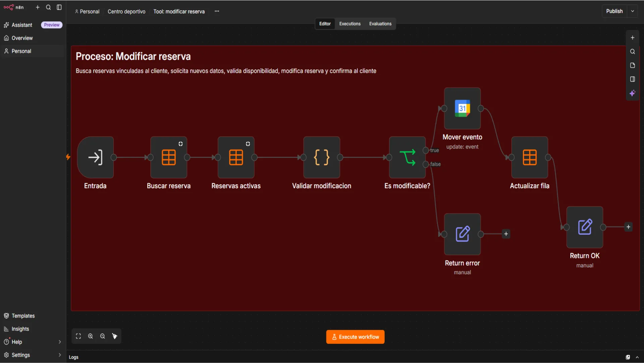Select the Entrada trigger node
Image resolution: width=644 pixels, height=363 pixels.
point(95,157)
